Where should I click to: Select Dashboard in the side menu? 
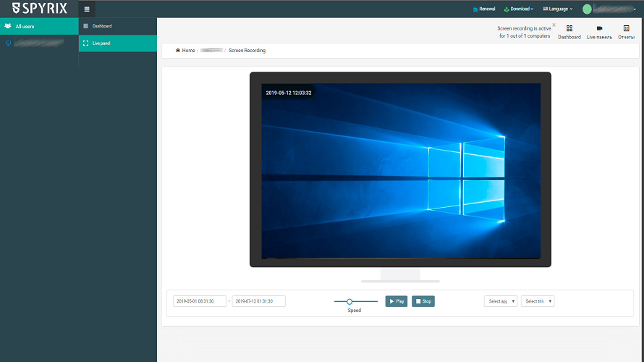(x=102, y=26)
